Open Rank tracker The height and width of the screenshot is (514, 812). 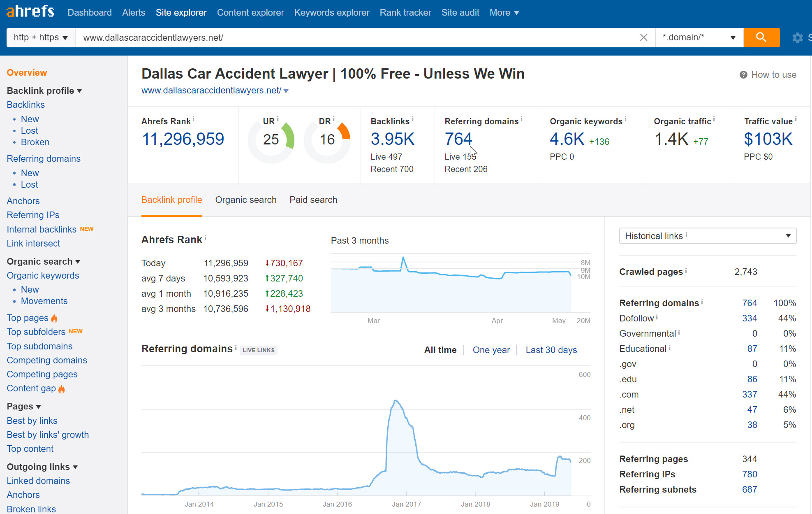(x=405, y=13)
